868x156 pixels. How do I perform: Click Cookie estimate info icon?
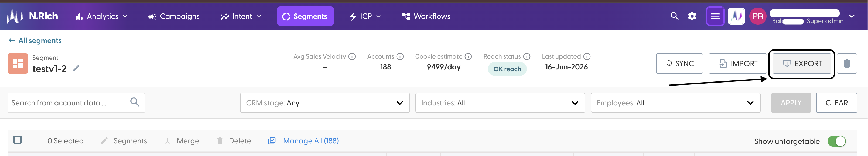[468, 56]
